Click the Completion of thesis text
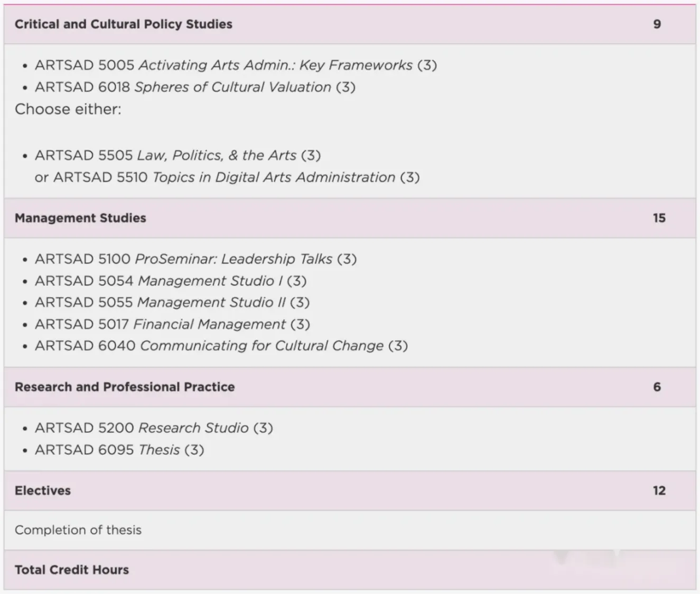The width and height of the screenshot is (700, 594). pos(78,530)
